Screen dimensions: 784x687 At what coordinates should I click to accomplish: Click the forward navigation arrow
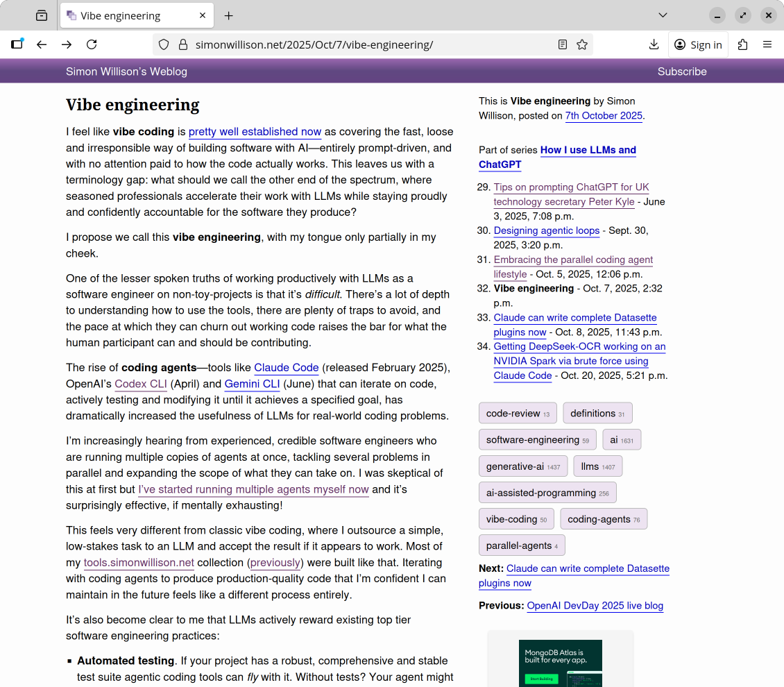tap(67, 44)
